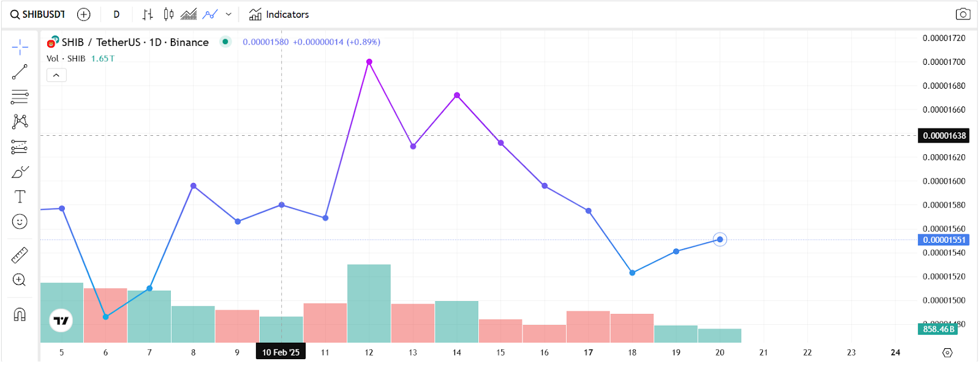Select the ruler measure tool
Screen dimensions: 980x372
(20, 255)
